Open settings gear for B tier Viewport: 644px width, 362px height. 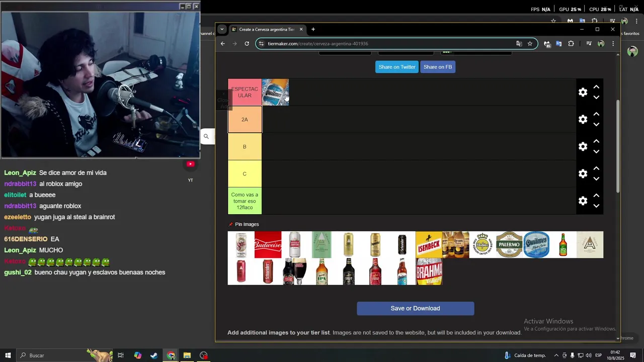point(583,147)
